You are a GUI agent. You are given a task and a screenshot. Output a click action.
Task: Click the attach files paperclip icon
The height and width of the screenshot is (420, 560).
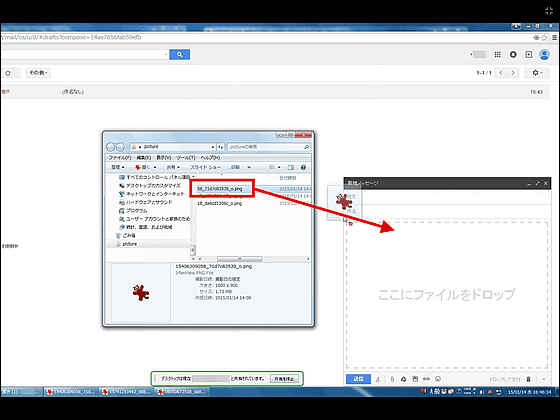pyautogui.click(x=392, y=379)
